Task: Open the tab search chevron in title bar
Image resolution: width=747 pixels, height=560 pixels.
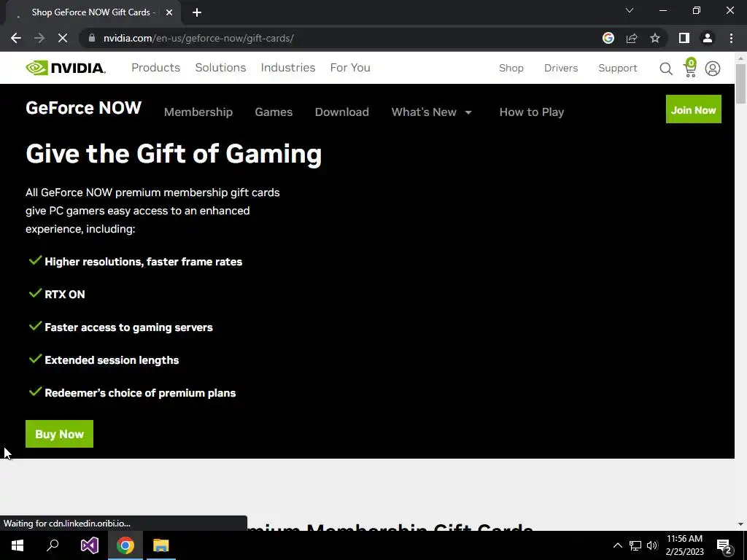Action: tap(630, 10)
